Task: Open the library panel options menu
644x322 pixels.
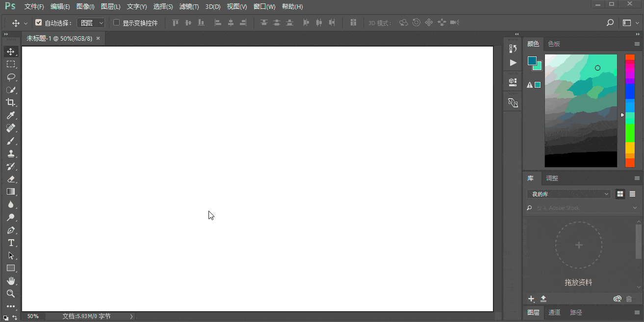Action: (x=637, y=178)
